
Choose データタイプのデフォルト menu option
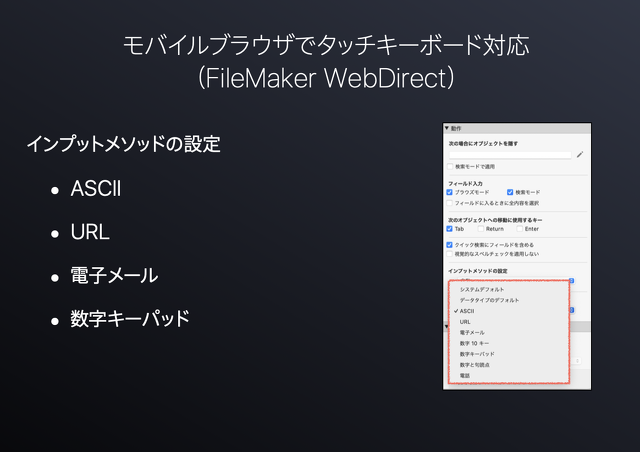[489, 300]
